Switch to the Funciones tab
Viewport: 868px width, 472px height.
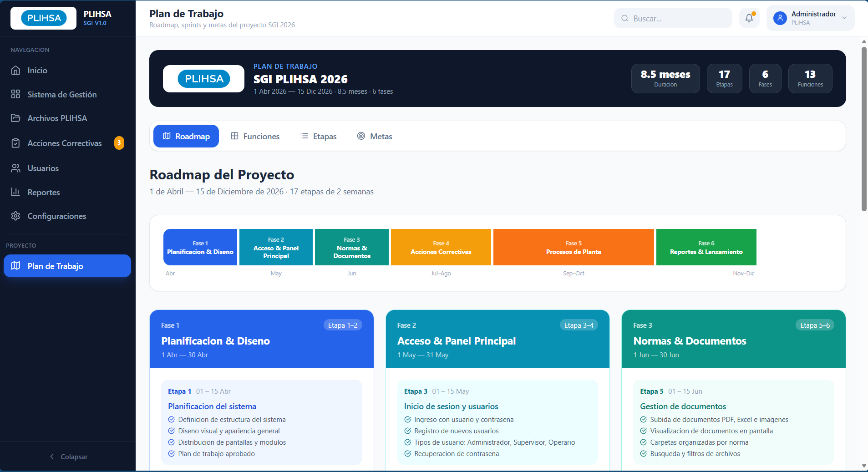255,136
